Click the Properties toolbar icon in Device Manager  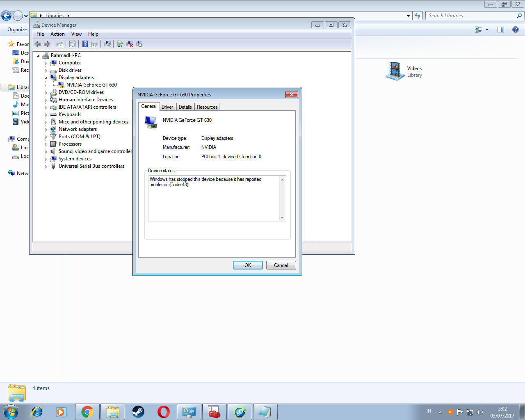point(72,44)
